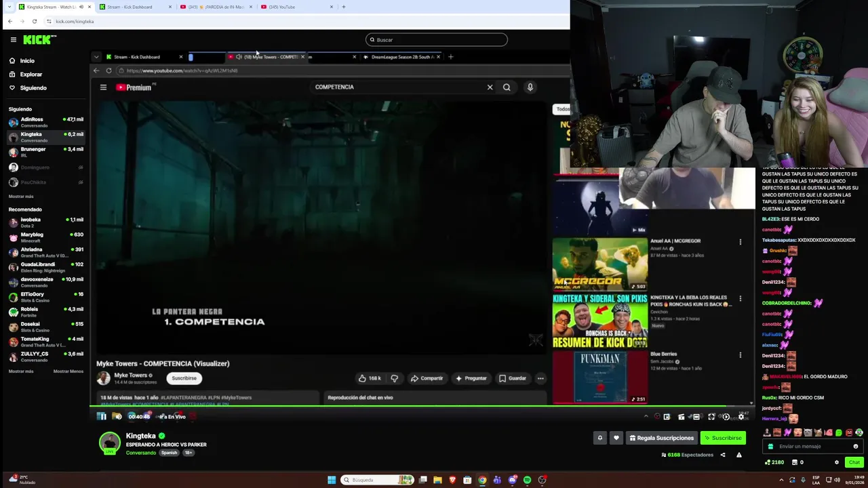868x488 pixels.
Task: Open channel points 2180 icon
Action: 774,462
